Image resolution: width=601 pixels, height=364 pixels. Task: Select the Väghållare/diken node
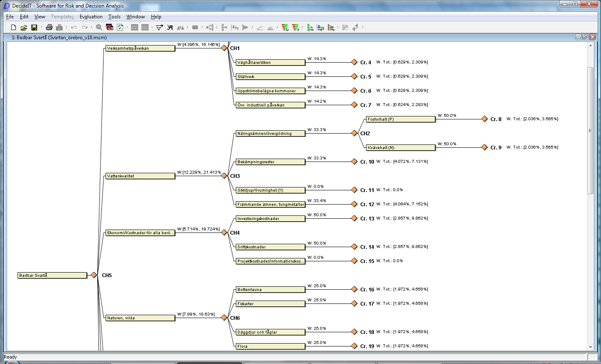click(x=270, y=62)
